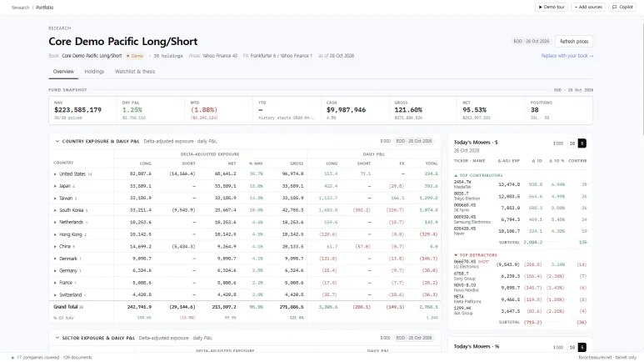Expand the Germany country row
This screenshot has width=644, height=362.
[55, 271]
